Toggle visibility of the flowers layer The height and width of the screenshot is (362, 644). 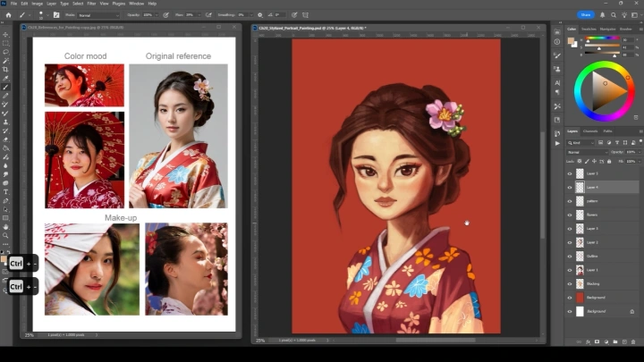(570, 215)
